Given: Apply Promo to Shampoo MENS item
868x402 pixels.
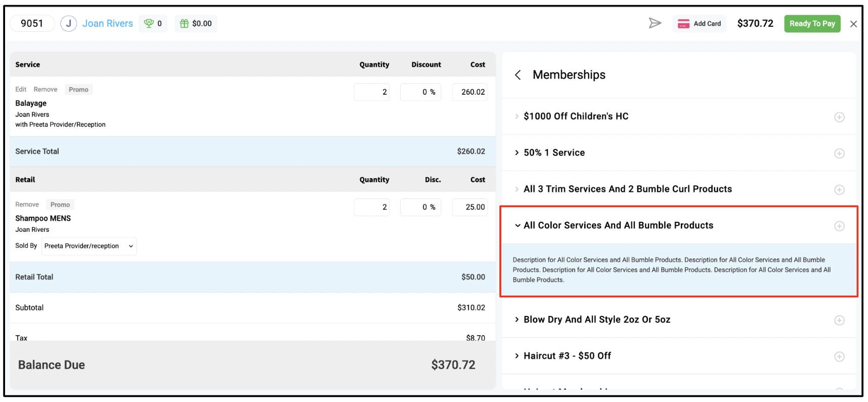Looking at the screenshot, I should [60, 205].
